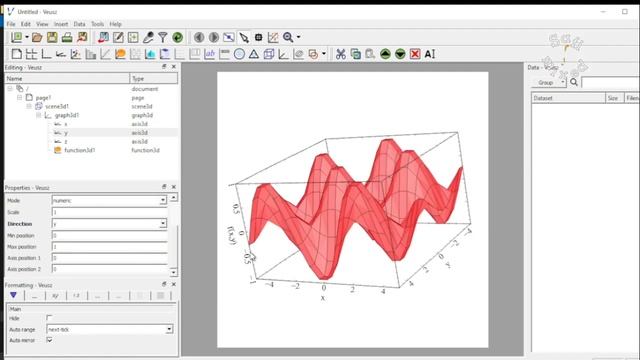Click the Export to graphics icon
The width and height of the screenshot is (640, 360).
point(82,38)
